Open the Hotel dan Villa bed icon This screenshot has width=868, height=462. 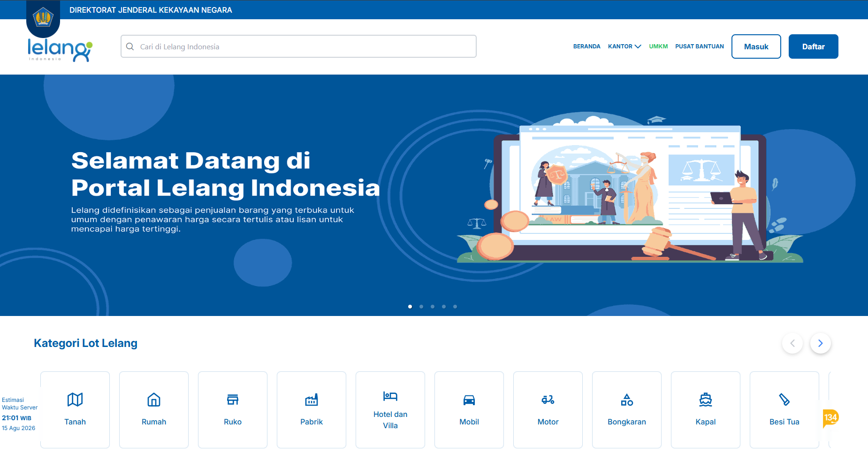pos(390,396)
